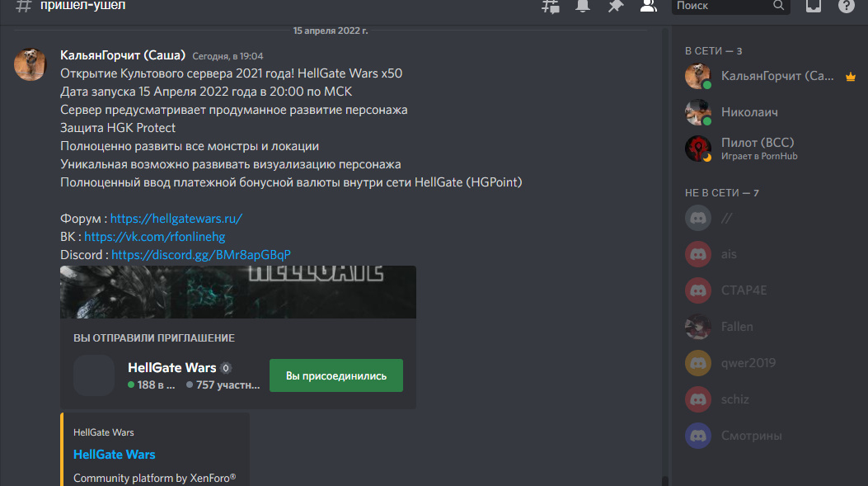Select offline member Fallen
Screen dimensions: 868x486
pyautogui.click(x=770, y=327)
